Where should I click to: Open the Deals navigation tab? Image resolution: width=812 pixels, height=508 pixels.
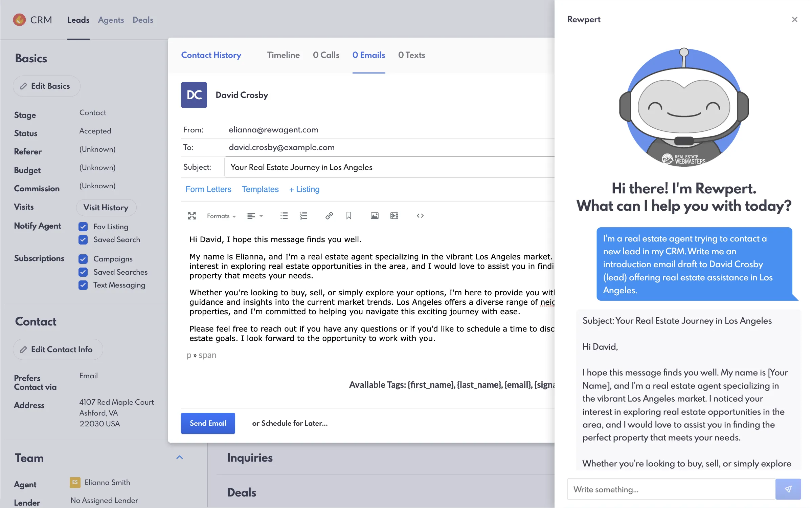pyautogui.click(x=143, y=20)
